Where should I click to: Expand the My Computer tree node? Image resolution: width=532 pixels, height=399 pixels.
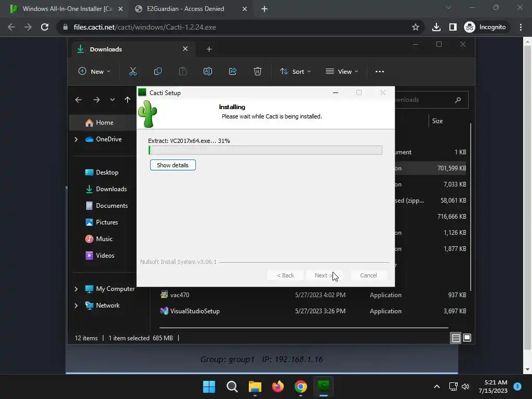pos(76,289)
